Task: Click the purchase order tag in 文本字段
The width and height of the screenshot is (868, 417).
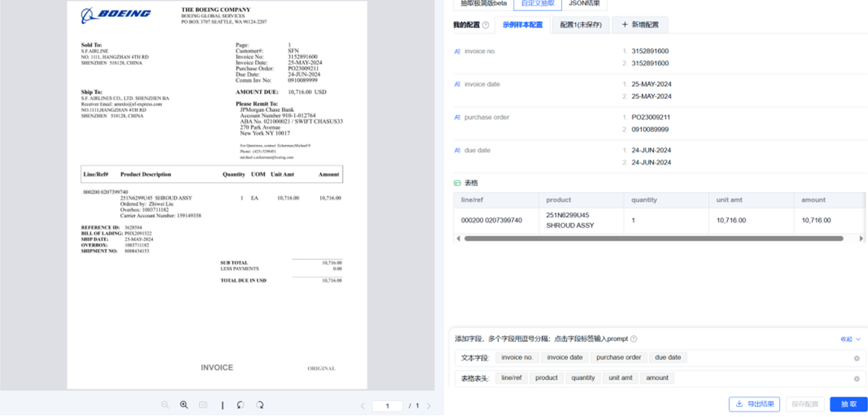Action: point(618,357)
